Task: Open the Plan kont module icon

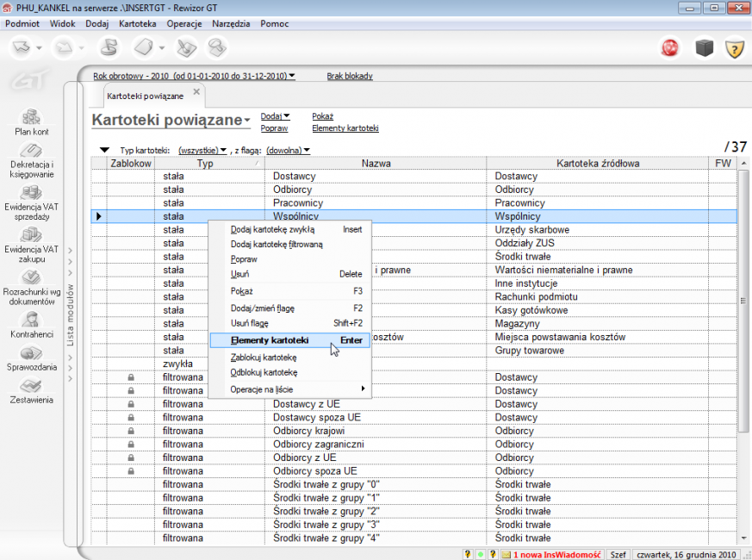Action: (x=32, y=116)
